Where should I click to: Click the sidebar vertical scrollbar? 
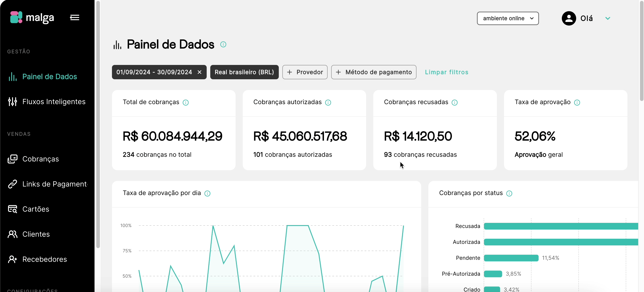pos(98,125)
